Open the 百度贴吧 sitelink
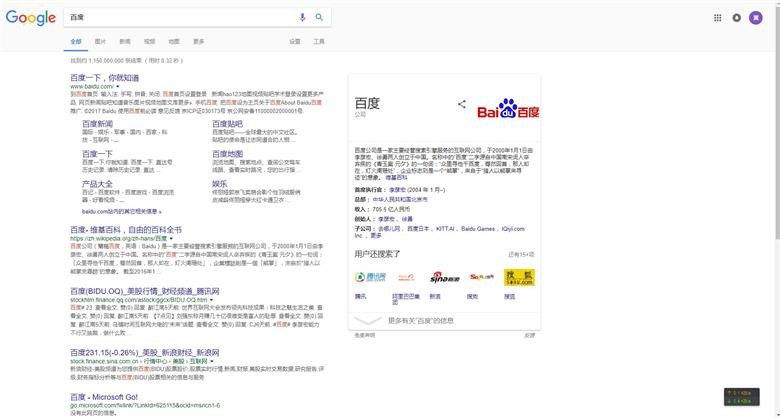The width and height of the screenshot is (780, 418). [228, 124]
